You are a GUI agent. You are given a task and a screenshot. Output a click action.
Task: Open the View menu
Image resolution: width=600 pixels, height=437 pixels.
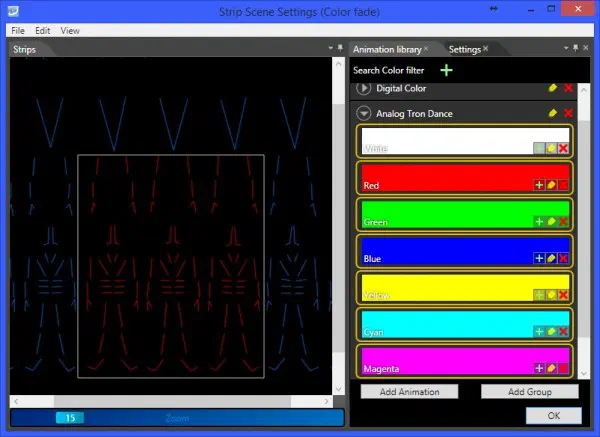pyautogui.click(x=70, y=31)
